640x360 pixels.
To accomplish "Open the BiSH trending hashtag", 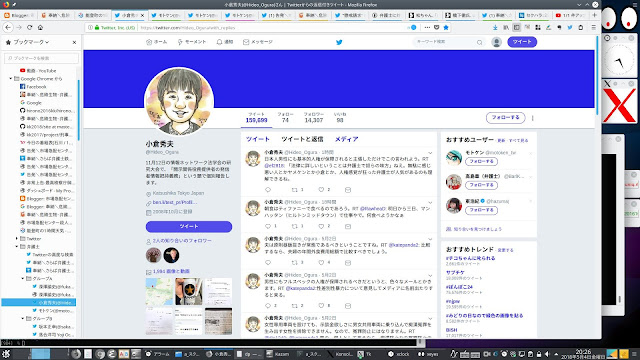I will click(451, 330).
